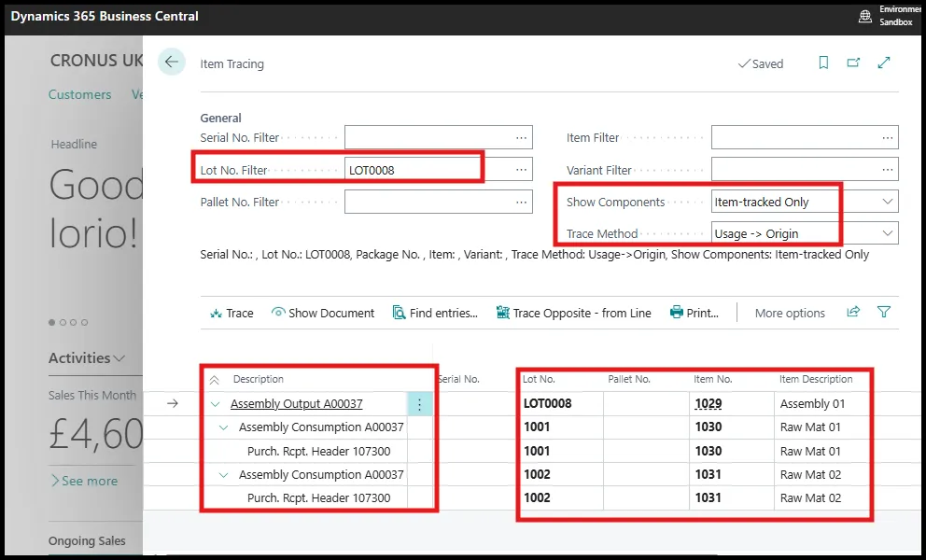This screenshot has width=926, height=560.
Task: Open row options for Assembly Output A00037
Action: pyautogui.click(x=419, y=404)
